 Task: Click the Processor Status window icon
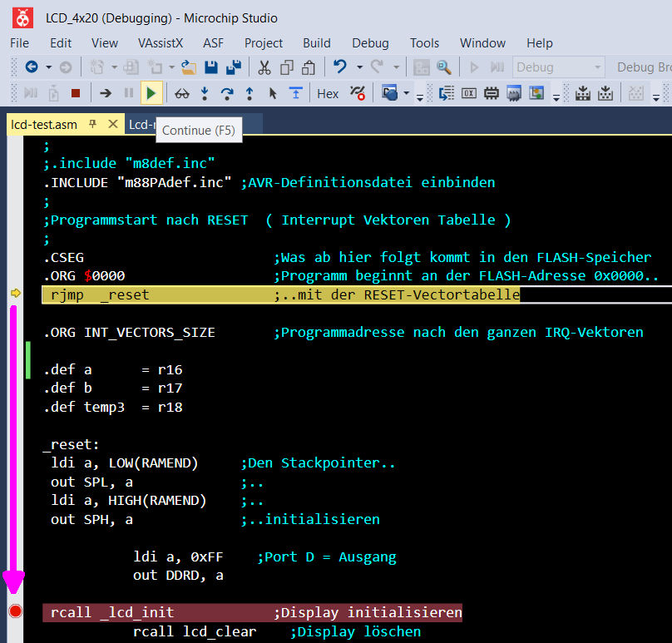514,93
